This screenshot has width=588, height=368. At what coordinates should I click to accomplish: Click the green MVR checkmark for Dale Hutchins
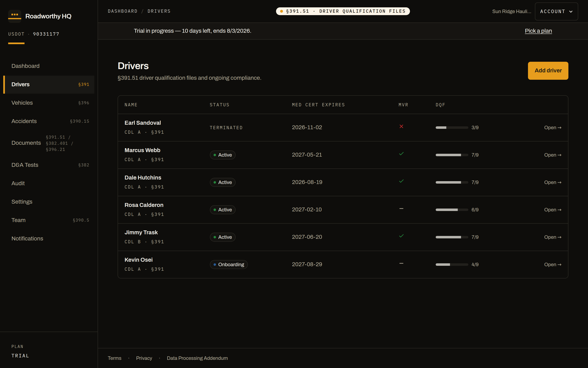(401, 181)
